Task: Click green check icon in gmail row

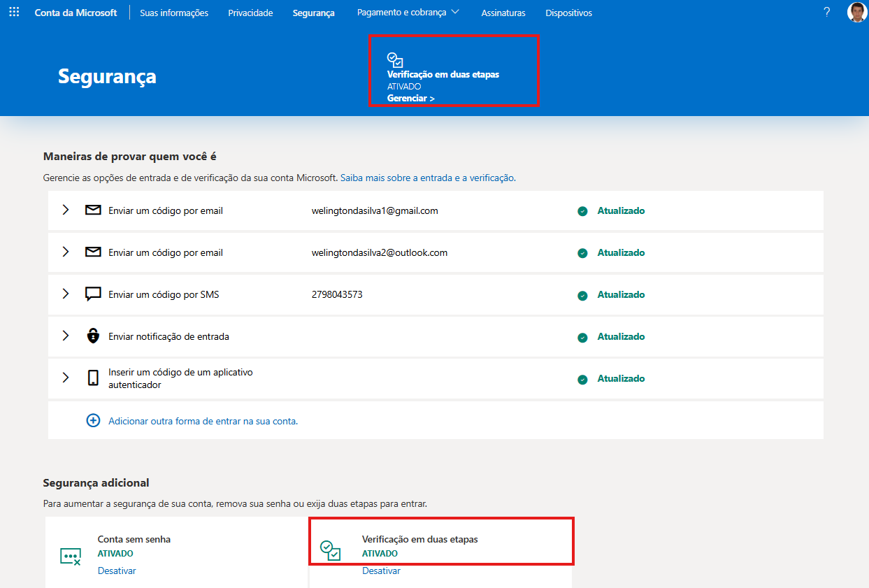Action: pyautogui.click(x=582, y=211)
